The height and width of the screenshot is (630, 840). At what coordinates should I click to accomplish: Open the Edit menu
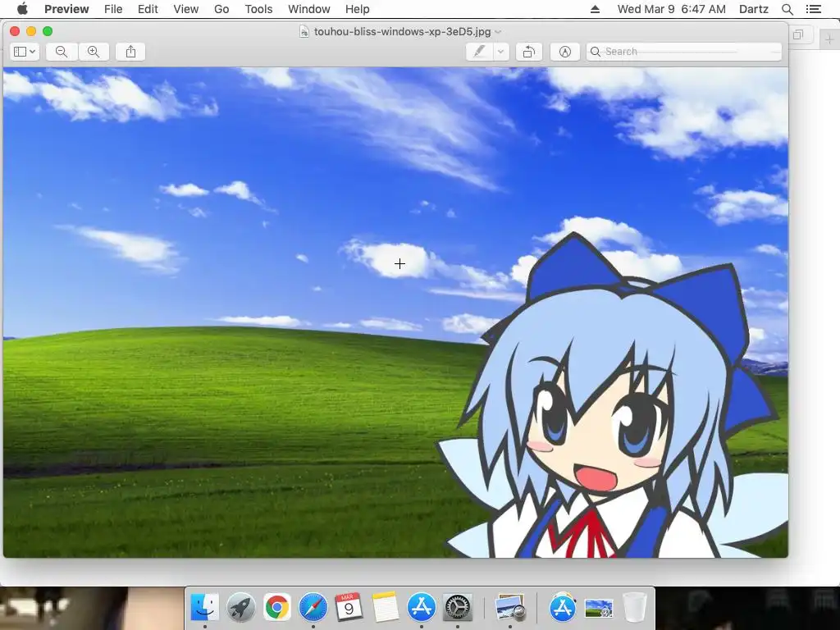pos(148,9)
